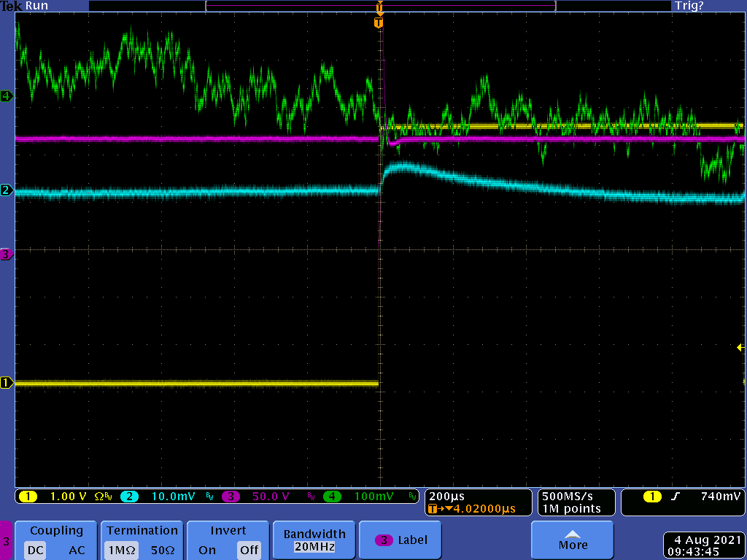Turn Invert On
Viewport: 747px width, 560px height.
tap(207, 551)
